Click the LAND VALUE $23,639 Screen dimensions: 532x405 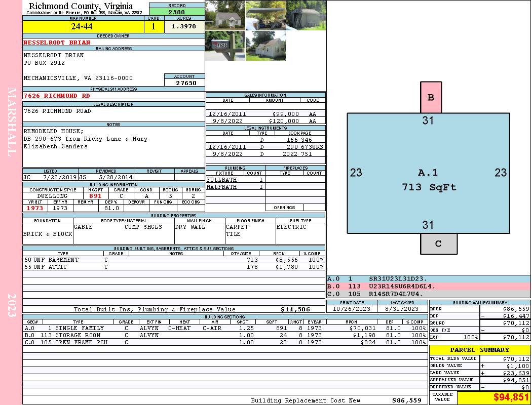click(x=516, y=373)
